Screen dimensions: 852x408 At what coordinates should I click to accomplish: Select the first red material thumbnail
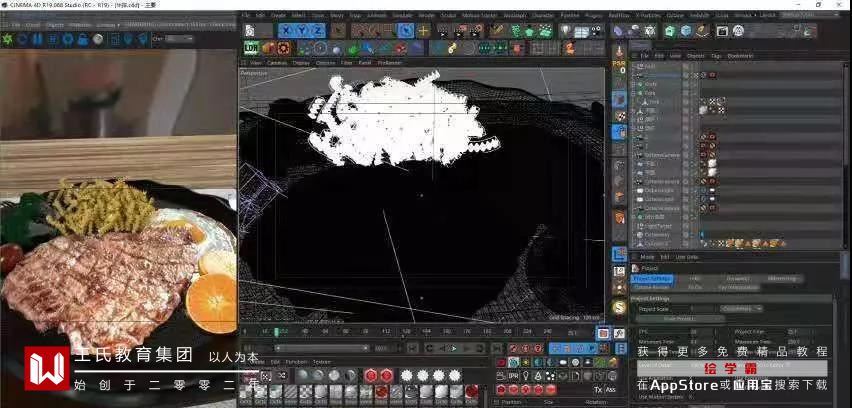[371, 375]
